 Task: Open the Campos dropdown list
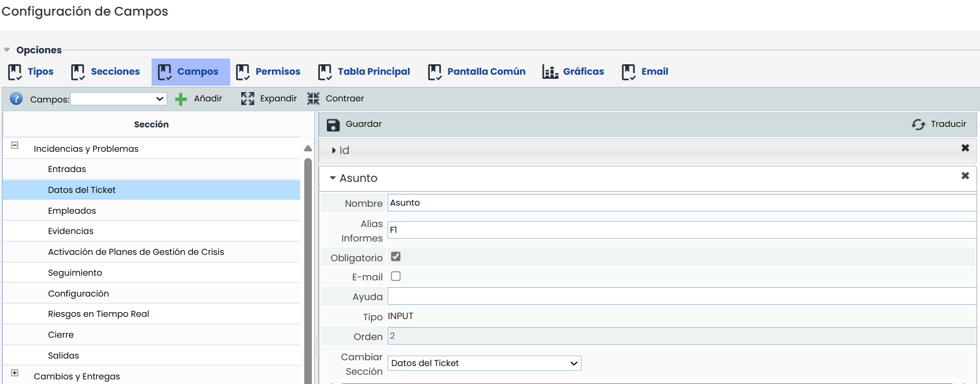119,99
